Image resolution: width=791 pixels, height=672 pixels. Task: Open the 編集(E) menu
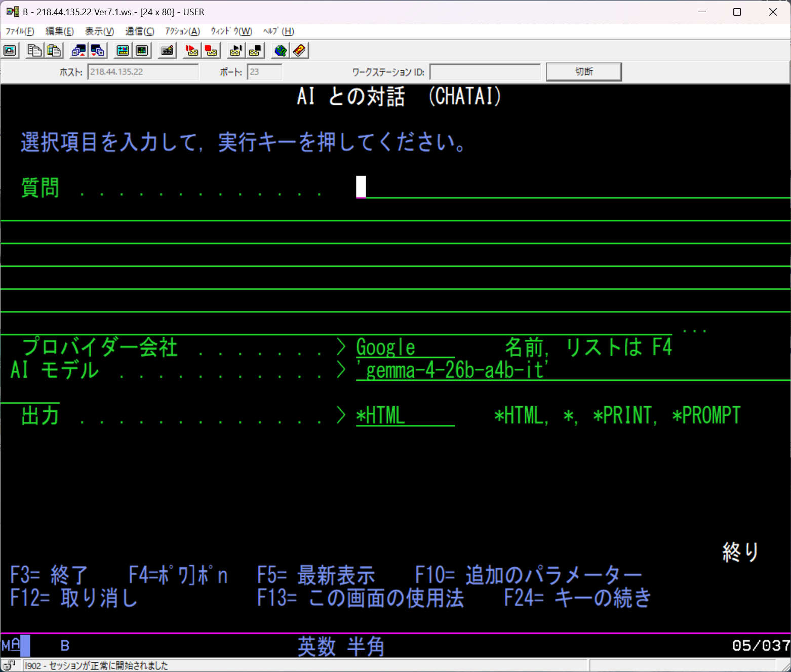pyautogui.click(x=60, y=31)
